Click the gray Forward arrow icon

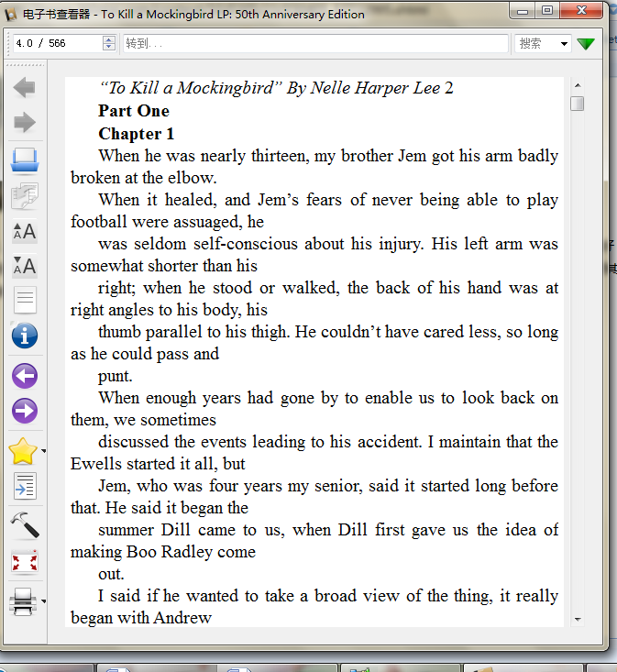pos(25,123)
